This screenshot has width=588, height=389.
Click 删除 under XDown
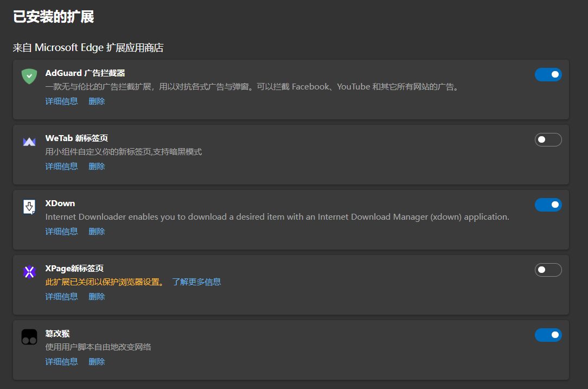pyautogui.click(x=97, y=232)
